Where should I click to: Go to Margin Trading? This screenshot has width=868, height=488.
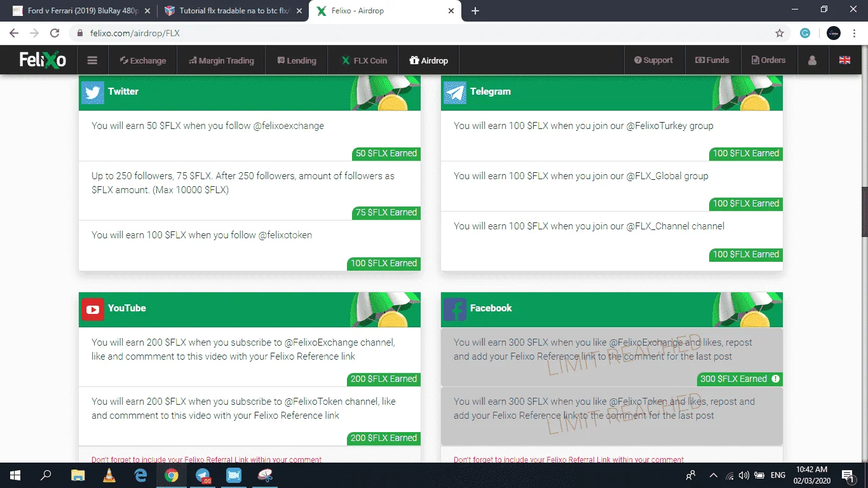click(221, 60)
